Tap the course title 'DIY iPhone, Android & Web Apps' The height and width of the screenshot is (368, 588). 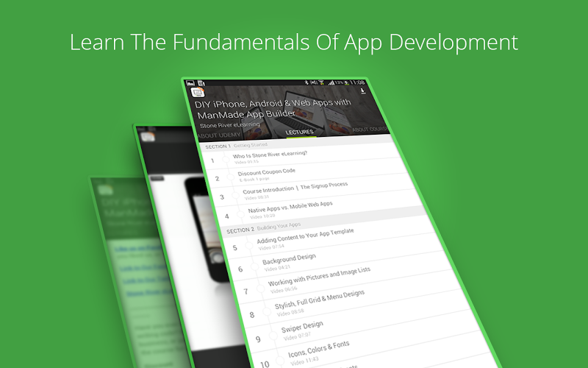coord(273,107)
